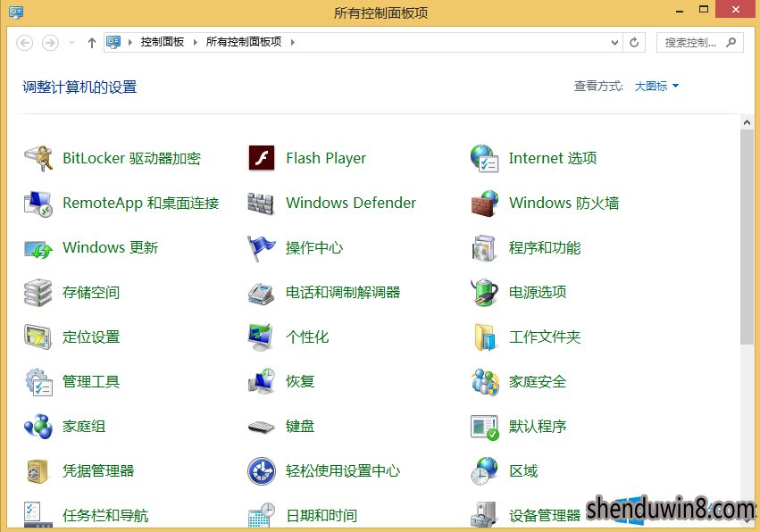Go up one level with up arrow
The height and width of the screenshot is (532, 760).
(92, 43)
